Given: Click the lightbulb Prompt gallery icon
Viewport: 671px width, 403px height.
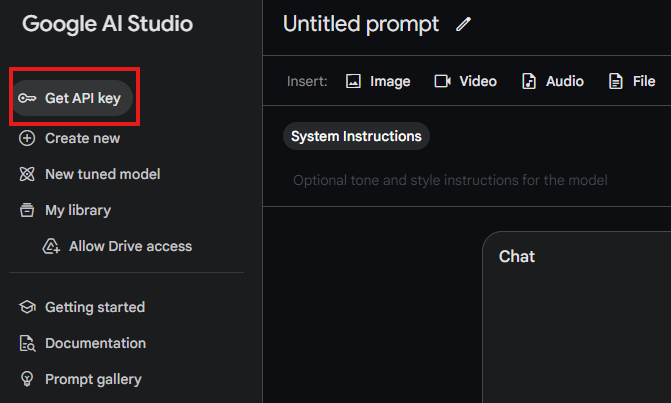Looking at the screenshot, I should [27, 379].
